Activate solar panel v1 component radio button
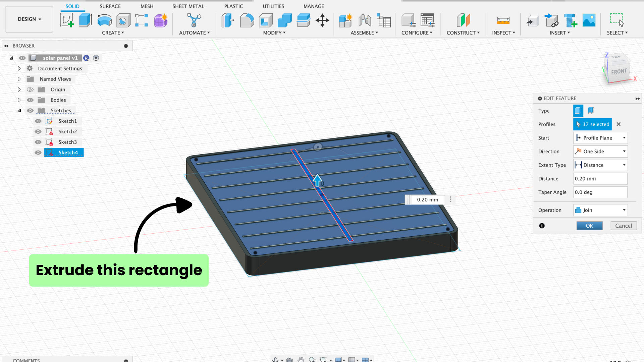 tap(96, 58)
